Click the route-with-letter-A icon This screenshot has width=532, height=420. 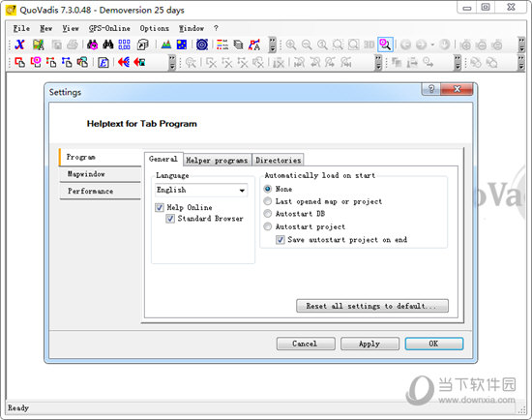click(254, 45)
